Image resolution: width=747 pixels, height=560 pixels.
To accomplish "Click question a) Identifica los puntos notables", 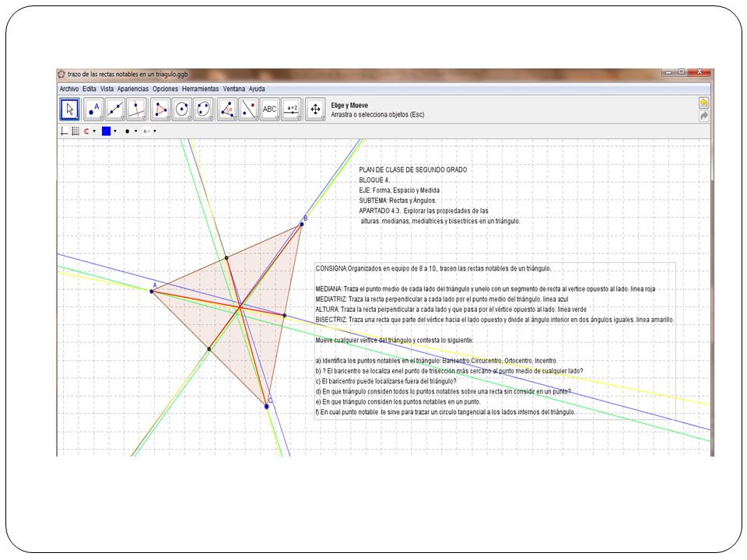I will point(436,361).
